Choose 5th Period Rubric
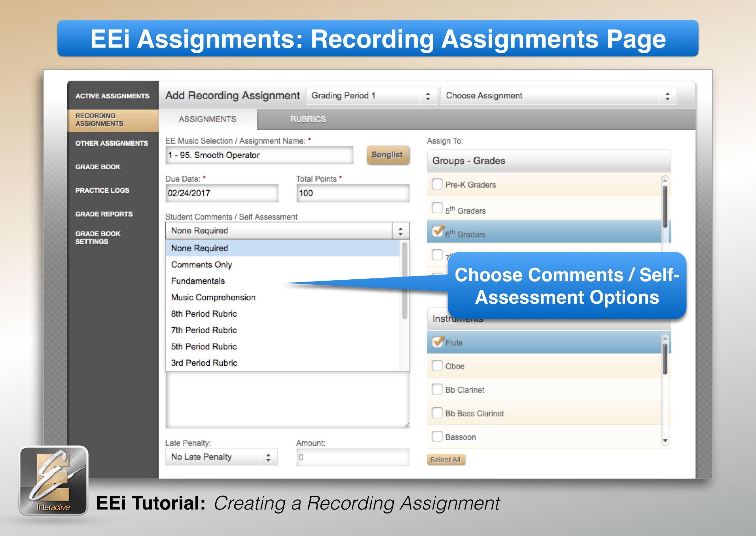756x536 pixels. point(283,347)
